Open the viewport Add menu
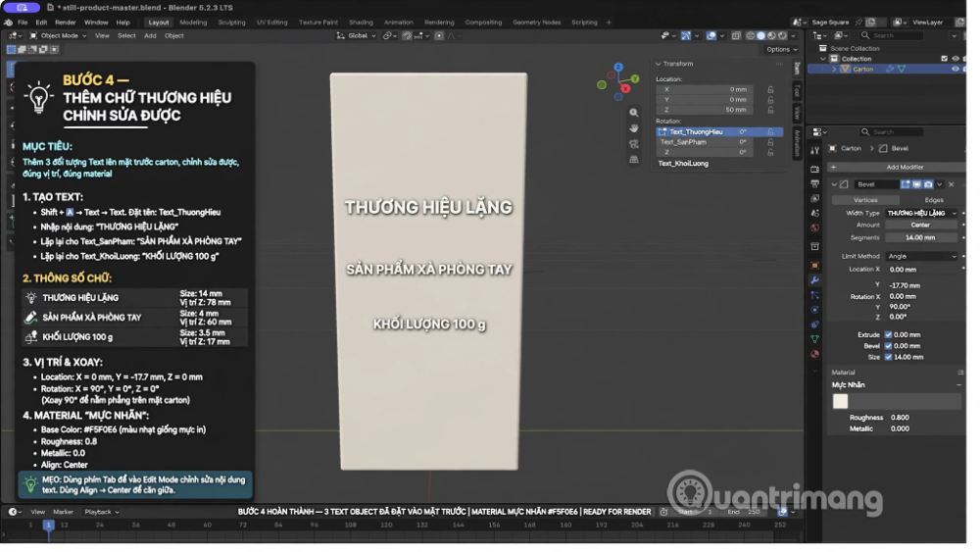 click(150, 35)
